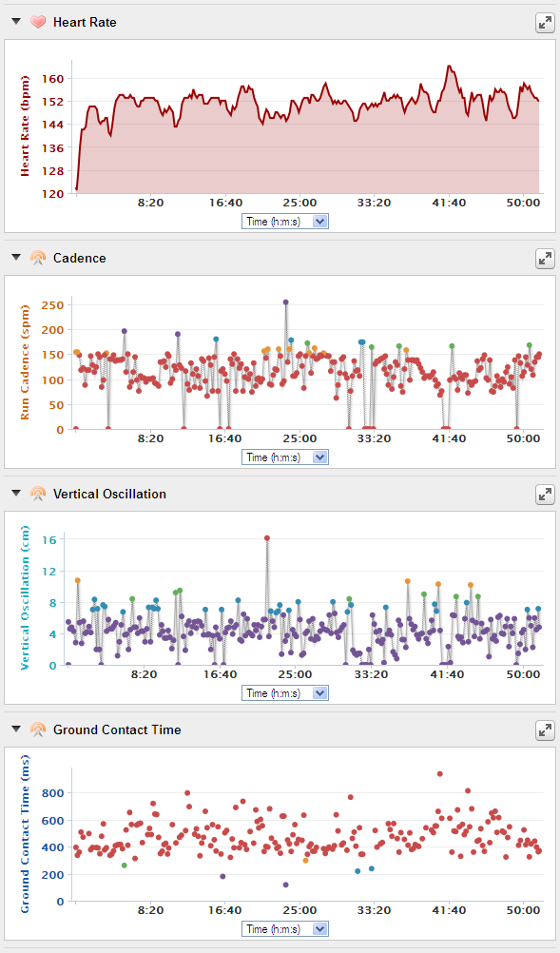
Task: Click 41:40 tick on Vertical Oscillation chart
Action: (x=447, y=674)
